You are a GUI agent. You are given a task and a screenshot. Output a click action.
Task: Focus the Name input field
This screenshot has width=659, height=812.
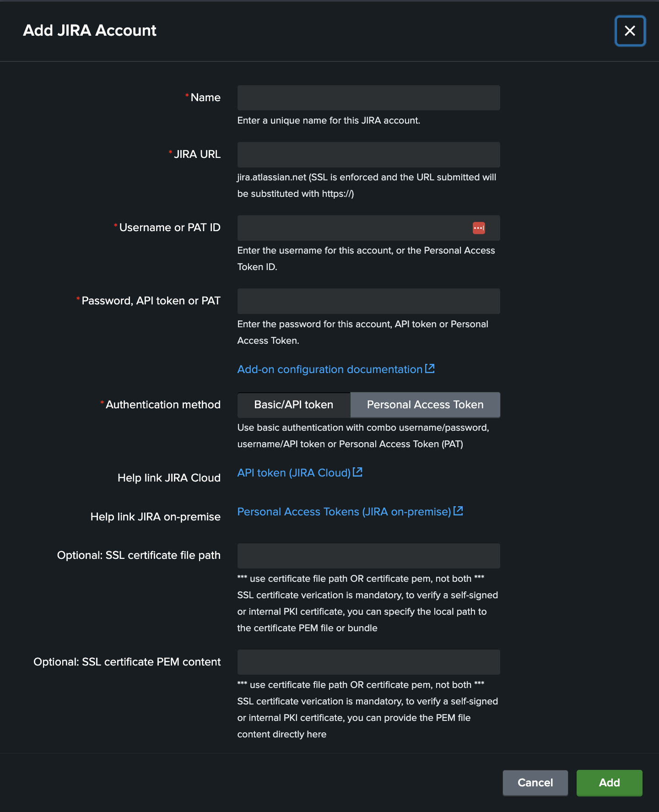[x=368, y=97]
